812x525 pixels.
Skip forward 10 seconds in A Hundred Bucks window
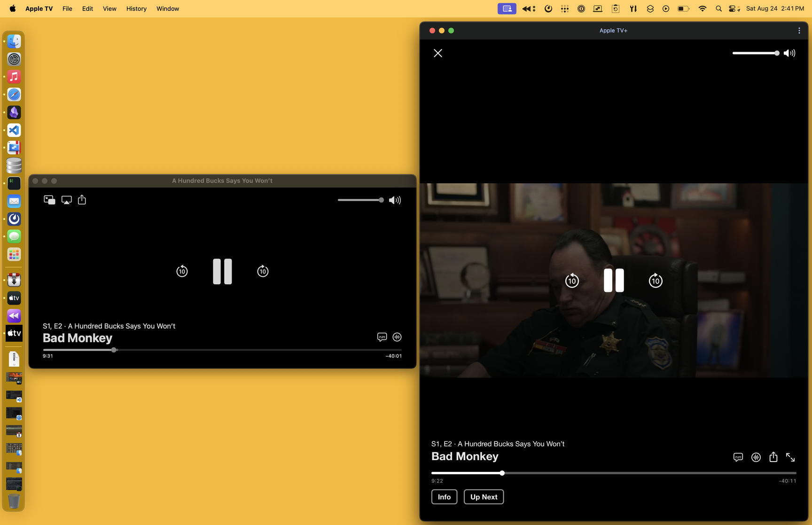tap(263, 271)
